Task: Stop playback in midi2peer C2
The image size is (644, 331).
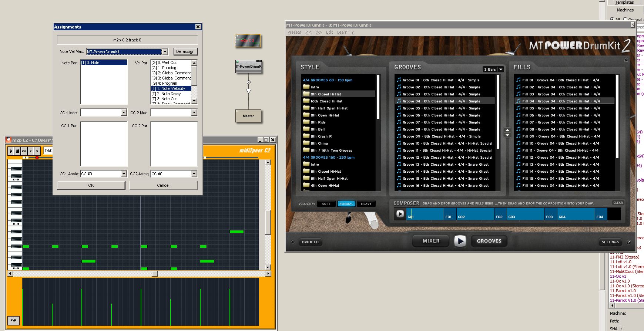Action: click(x=17, y=151)
